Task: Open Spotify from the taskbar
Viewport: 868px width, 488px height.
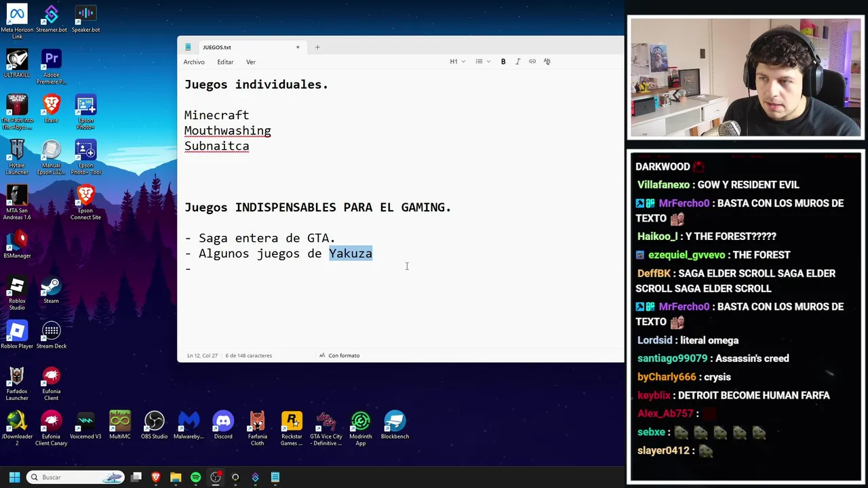Action: coord(196,477)
